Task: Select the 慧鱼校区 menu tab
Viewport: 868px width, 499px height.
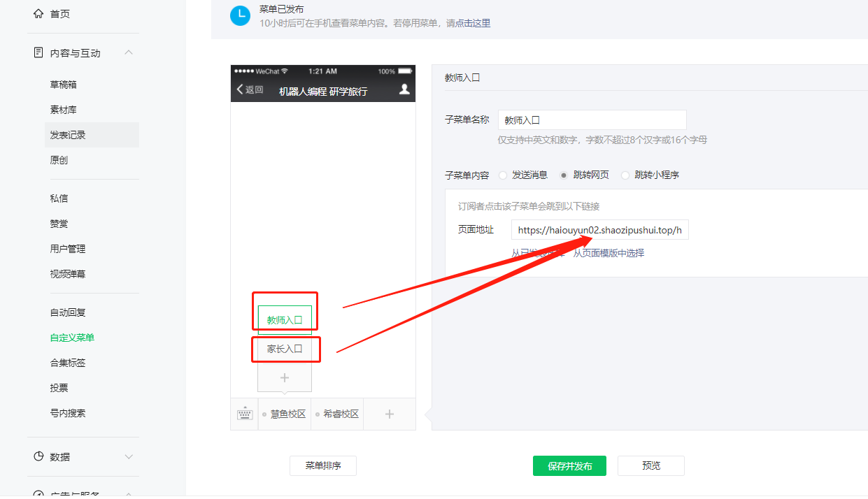Action: coord(285,414)
